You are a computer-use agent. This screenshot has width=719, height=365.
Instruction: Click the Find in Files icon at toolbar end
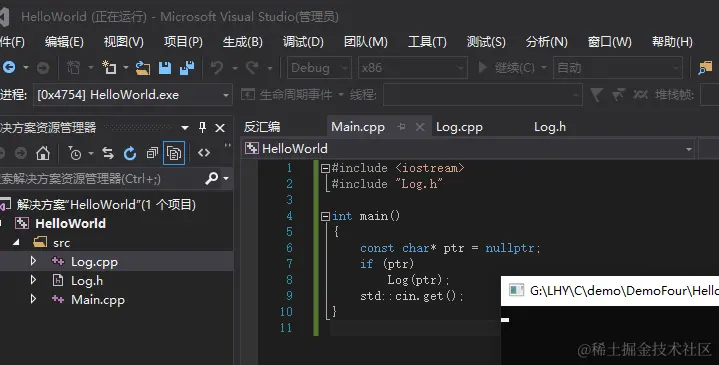click(705, 68)
